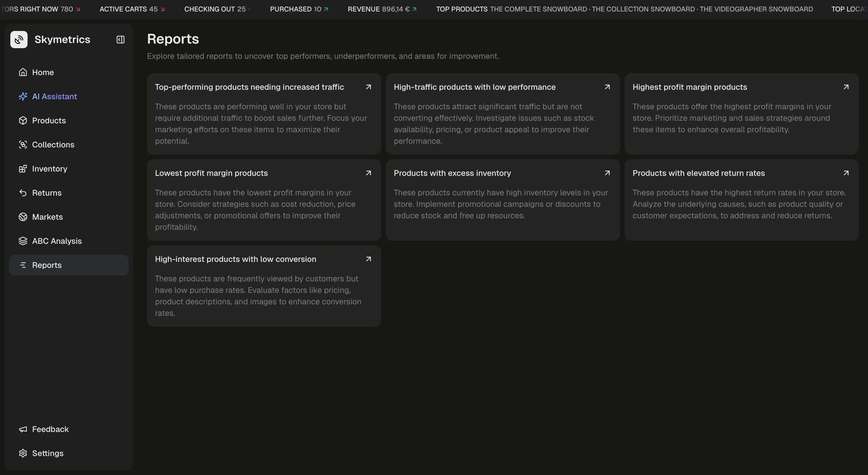This screenshot has width=868, height=475.
Task: Open arrow on Highest profit margin products
Action: (846, 87)
